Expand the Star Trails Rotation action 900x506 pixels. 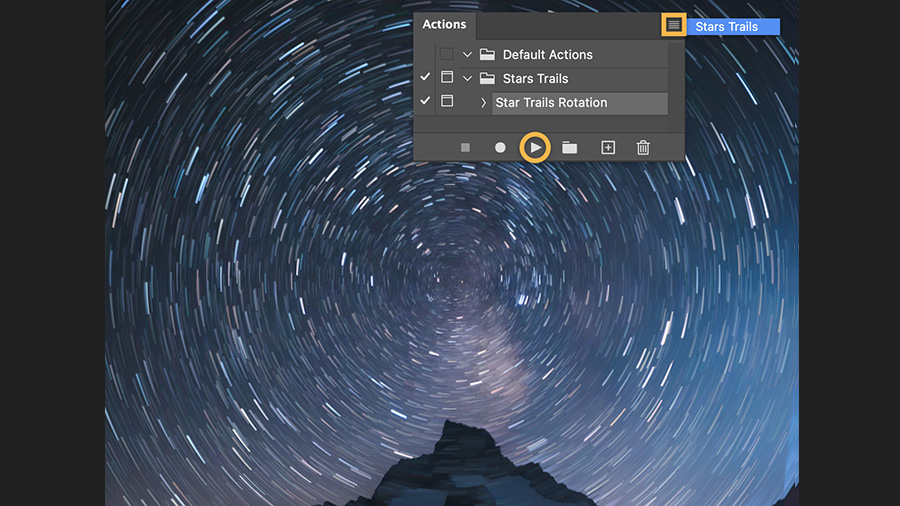click(483, 103)
